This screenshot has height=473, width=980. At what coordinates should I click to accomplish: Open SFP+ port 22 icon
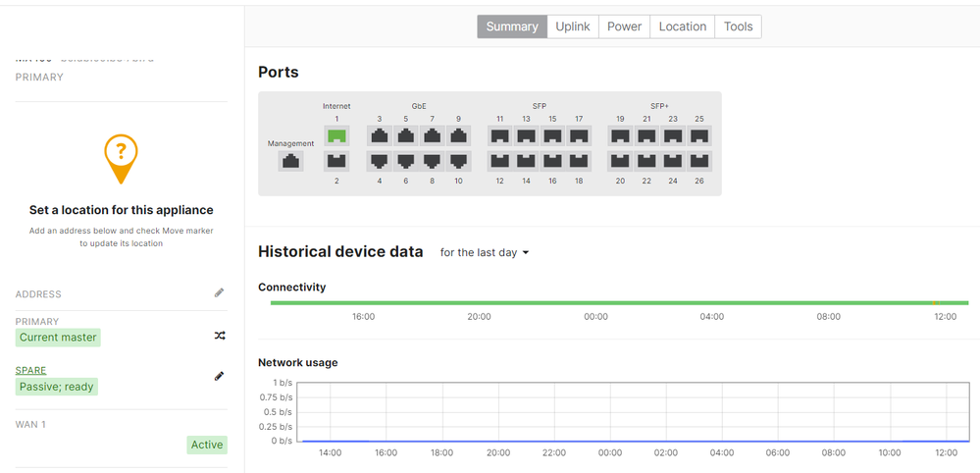(x=646, y=161)
